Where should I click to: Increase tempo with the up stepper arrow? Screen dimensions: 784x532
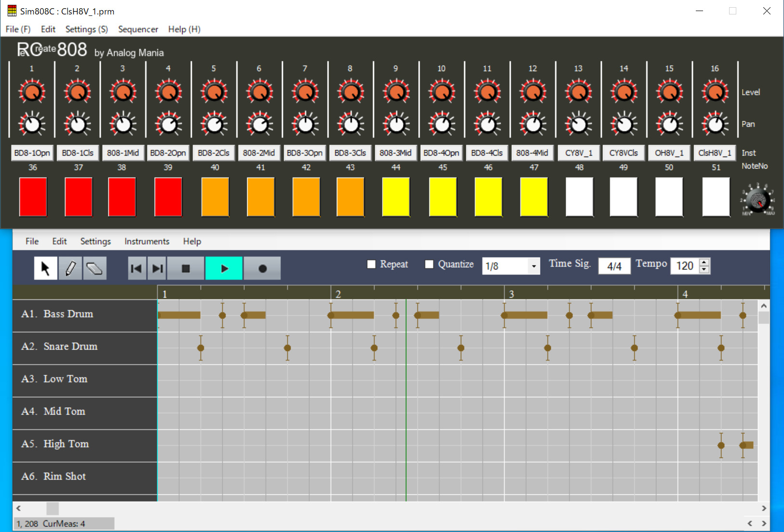[x=704, y=262]
